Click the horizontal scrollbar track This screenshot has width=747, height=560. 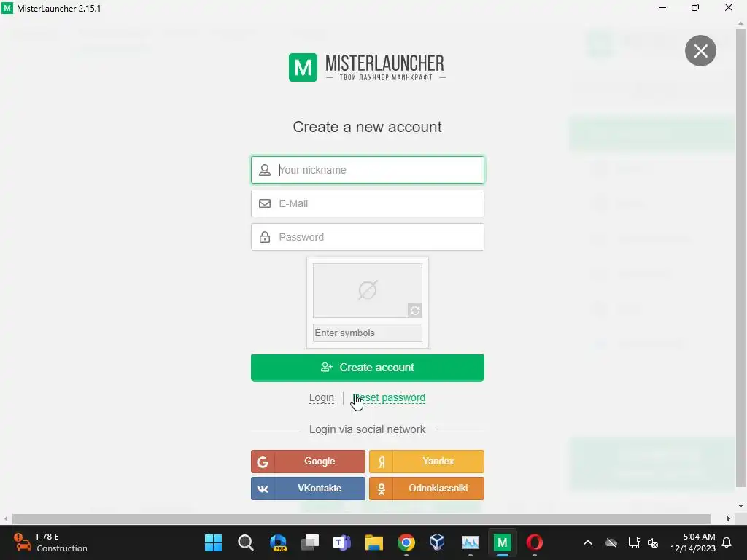(361, 518)
